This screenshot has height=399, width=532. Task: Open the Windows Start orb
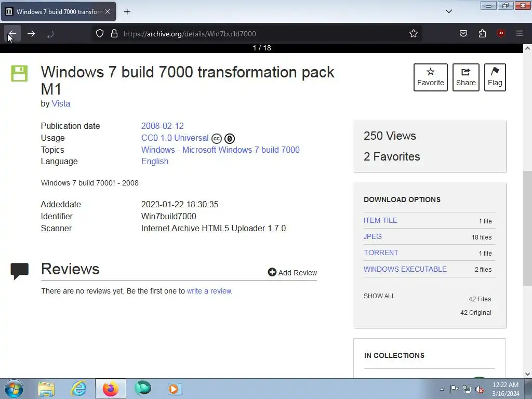point(14,389)
